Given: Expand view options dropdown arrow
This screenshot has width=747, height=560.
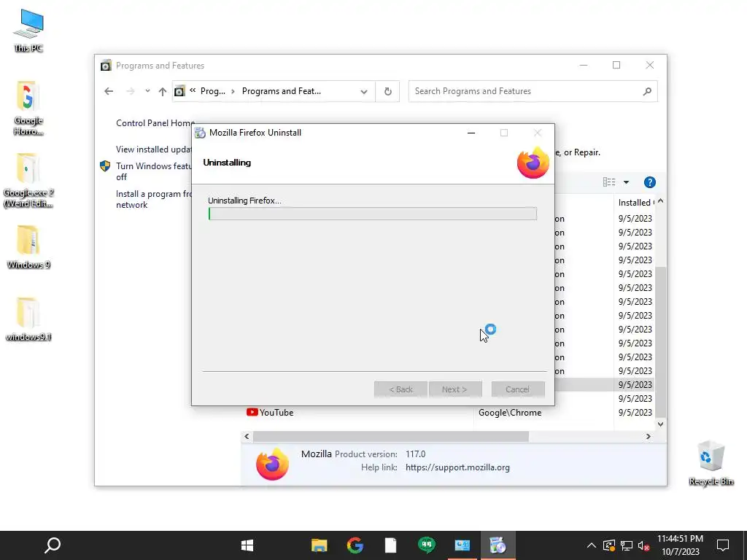Looking at the screenshot, I should coord(626,182).
